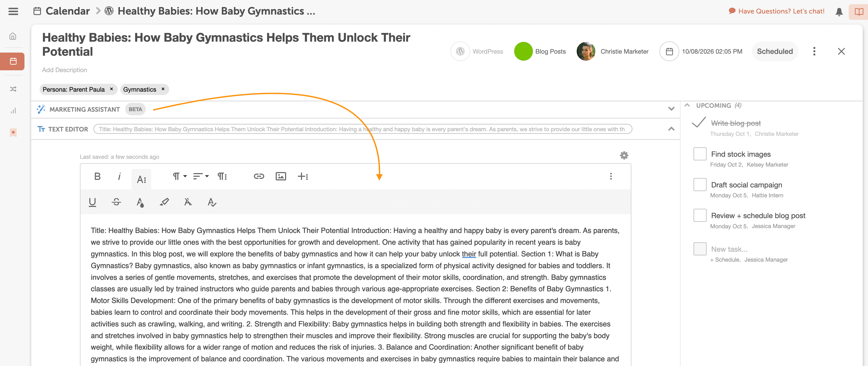Toggle bold formatting in the editor
This screenshot has height=366, width=868.
pyautogui.click(x=97, y=176)
